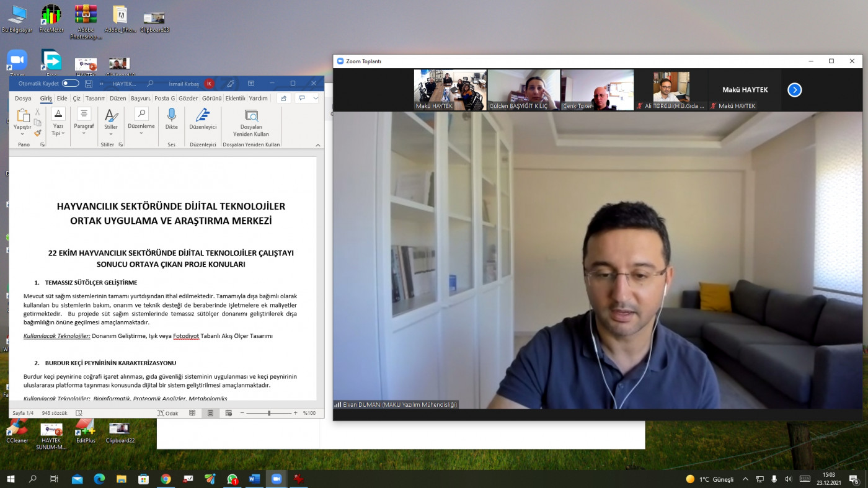868x488 pixels.
Task: Open the Stiller gallery
Action: 111,122
